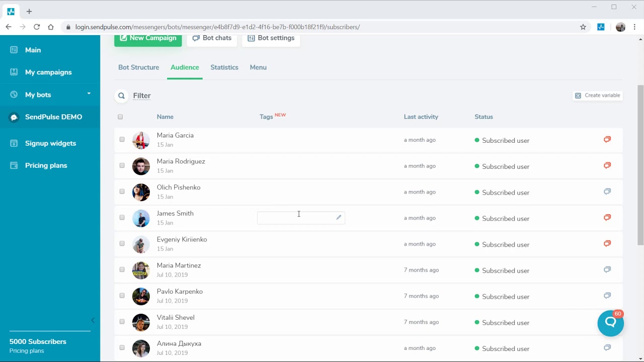Check the box for Evgeniy Kiriienko

[122, 243]
